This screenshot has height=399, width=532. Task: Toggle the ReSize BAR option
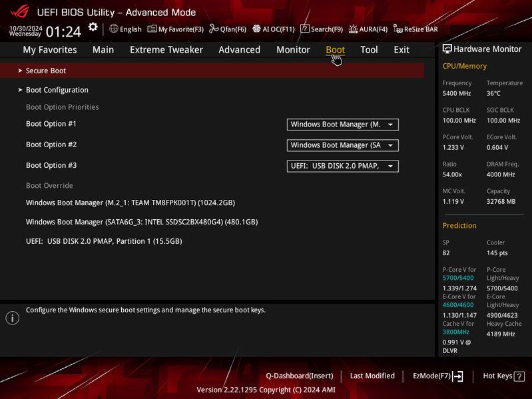coord(415,29)
